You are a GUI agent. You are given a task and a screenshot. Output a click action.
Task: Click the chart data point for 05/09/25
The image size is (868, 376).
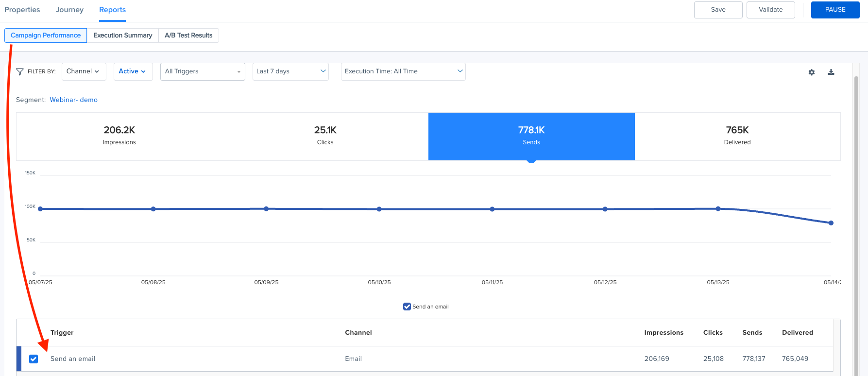point(266,209)
